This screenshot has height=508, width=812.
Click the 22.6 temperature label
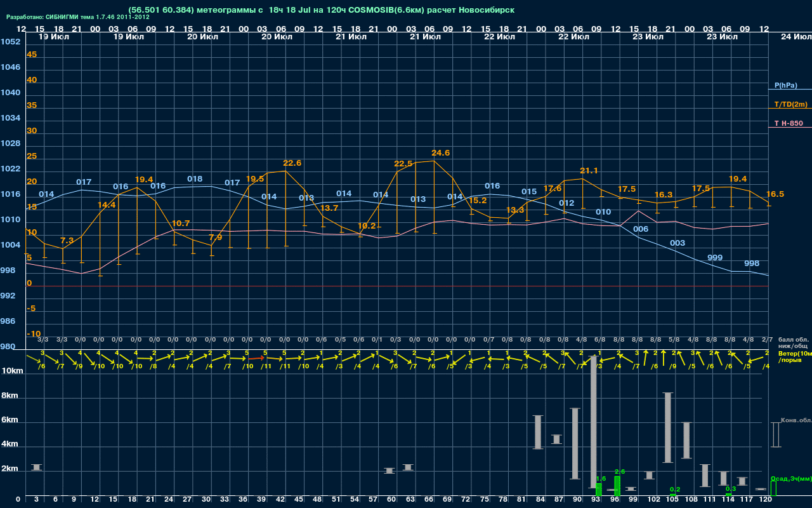tap(292, 163)
